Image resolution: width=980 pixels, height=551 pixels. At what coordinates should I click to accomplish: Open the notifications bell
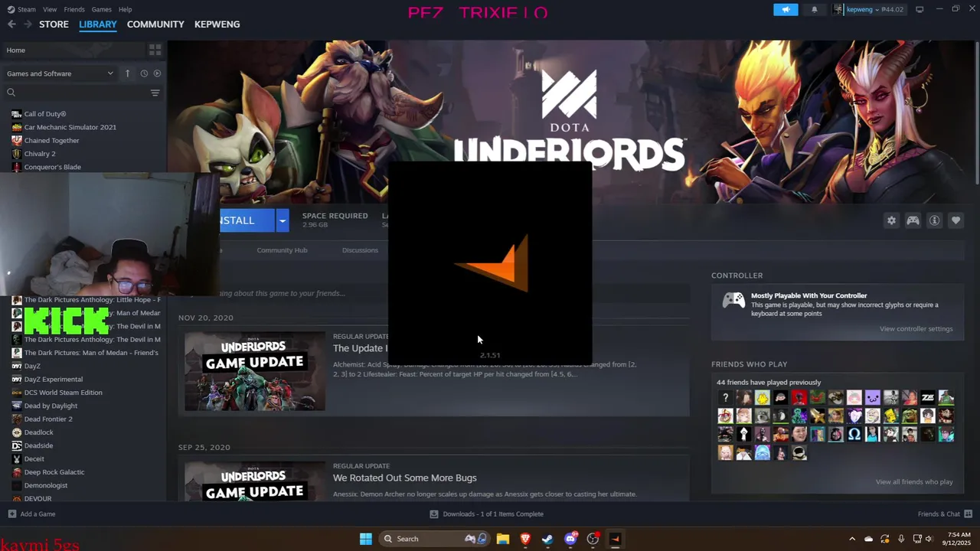click(814, 9)
